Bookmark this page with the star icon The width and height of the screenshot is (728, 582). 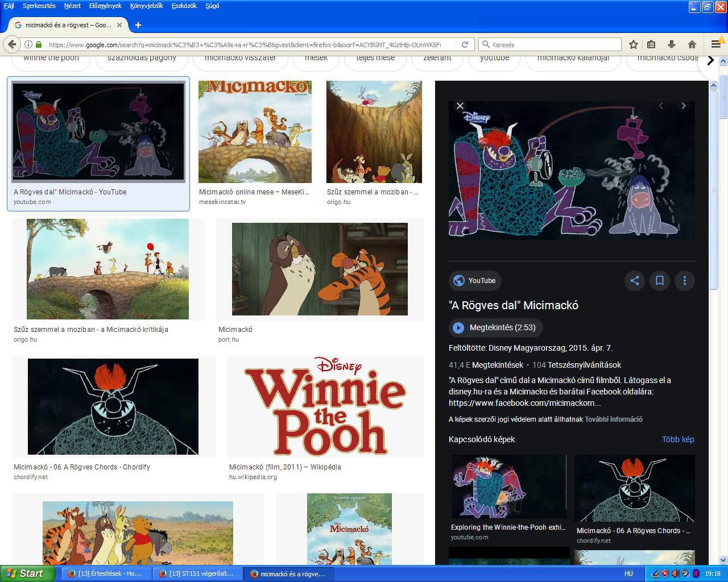click(634, 44)
